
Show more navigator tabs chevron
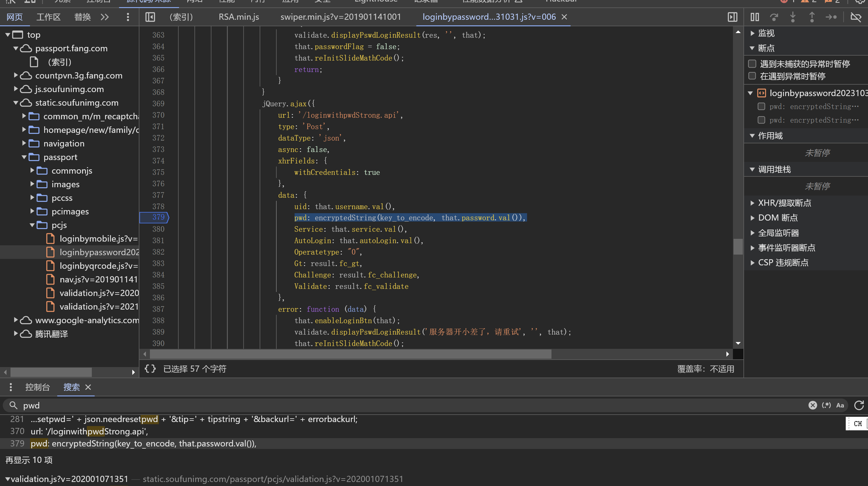pyautogui.click(x=105, y=17)
